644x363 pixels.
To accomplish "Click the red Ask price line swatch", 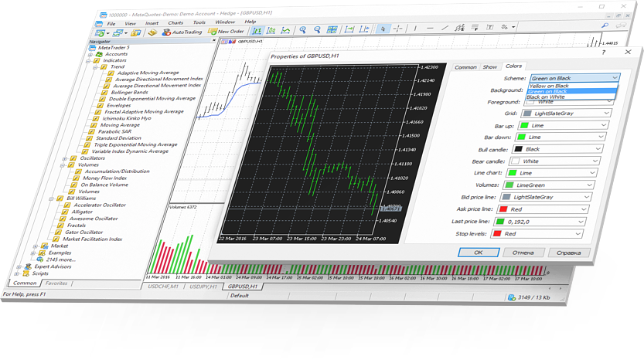I will (x=503, y=209).
